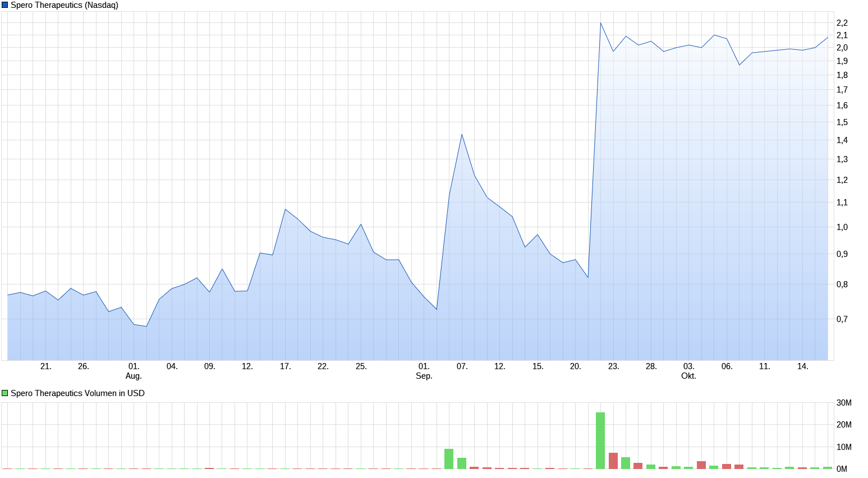Viewport: 868px width, 478px height.
Task: Expand the Okt. axis section
Action: tap(688, 376)
